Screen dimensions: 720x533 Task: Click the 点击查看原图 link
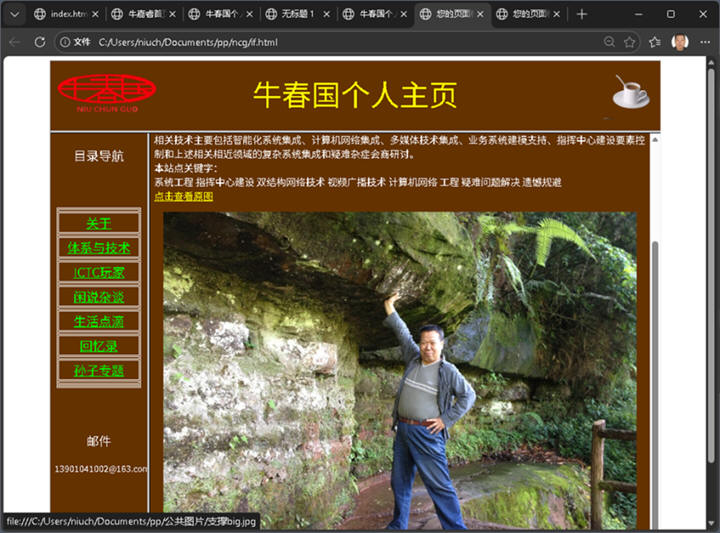pos(184,196)
